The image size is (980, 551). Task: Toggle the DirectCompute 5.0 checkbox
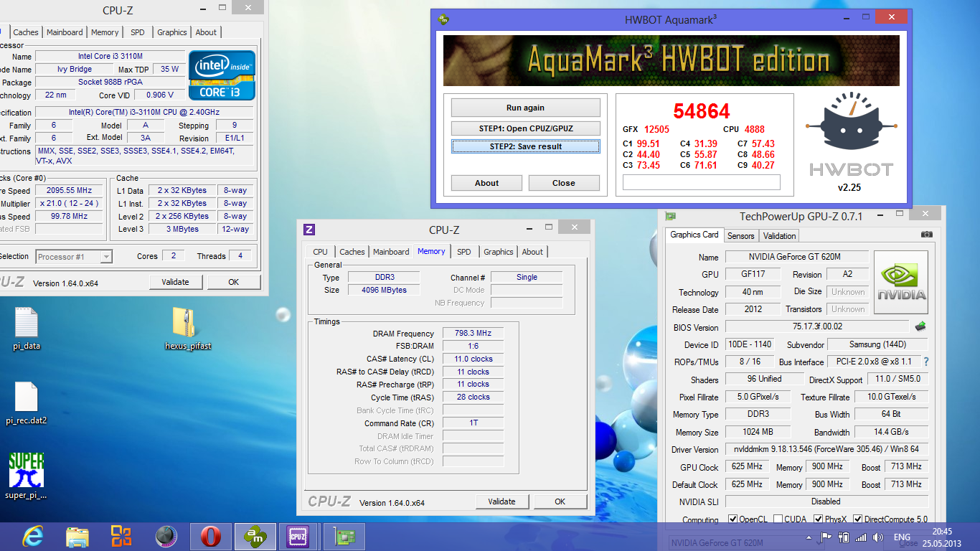tap(857, 519)
